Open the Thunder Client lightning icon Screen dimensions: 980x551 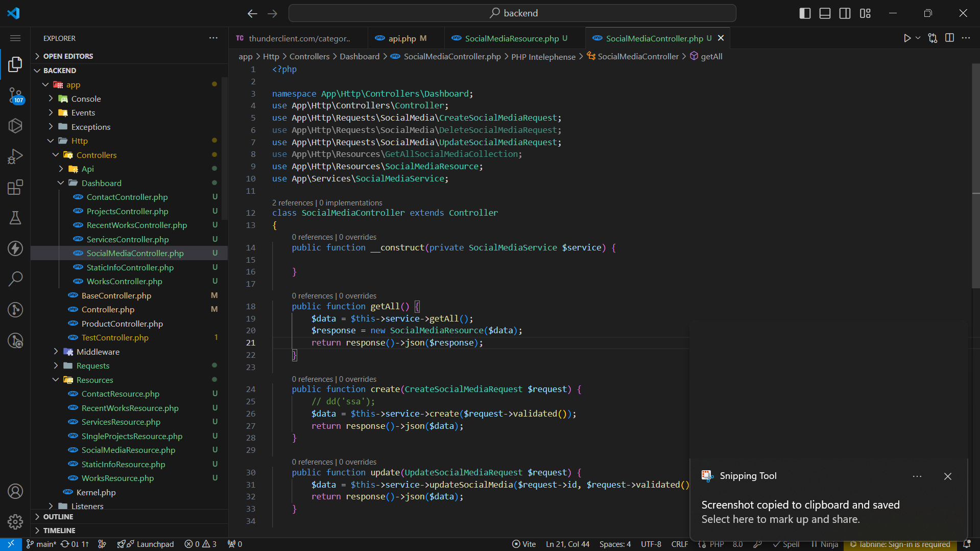coord(15,248)
